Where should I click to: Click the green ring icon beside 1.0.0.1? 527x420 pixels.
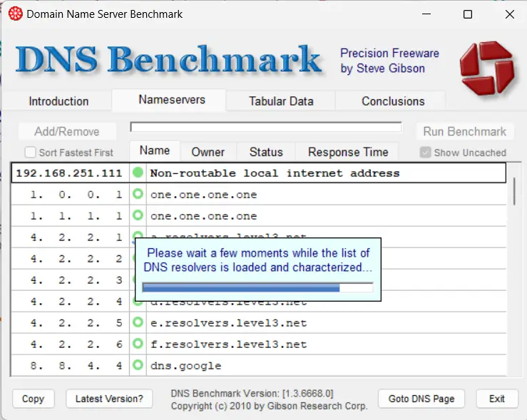[x=138, y=195]
